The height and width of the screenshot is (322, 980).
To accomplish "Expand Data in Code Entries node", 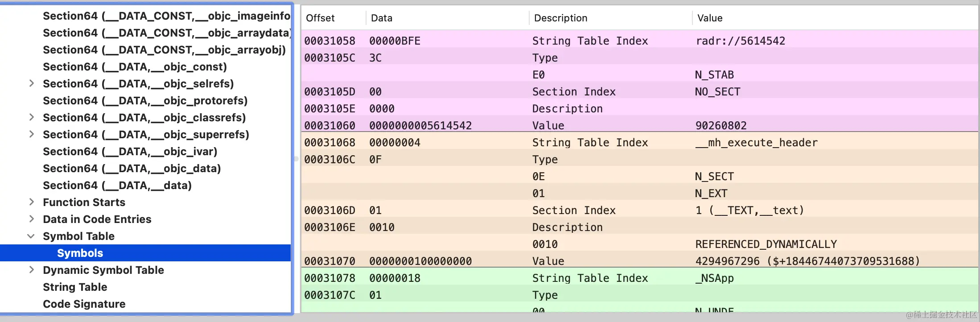I will [31, 219].
